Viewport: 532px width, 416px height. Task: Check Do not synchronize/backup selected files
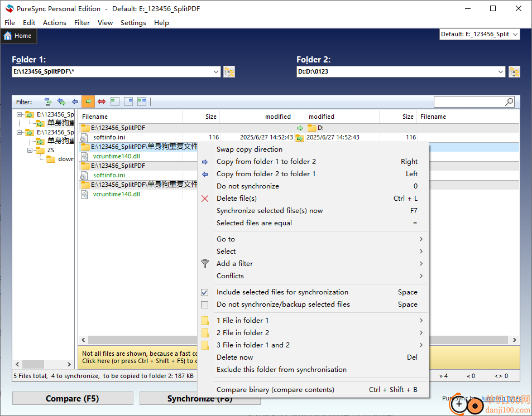[x=204, y=304]
